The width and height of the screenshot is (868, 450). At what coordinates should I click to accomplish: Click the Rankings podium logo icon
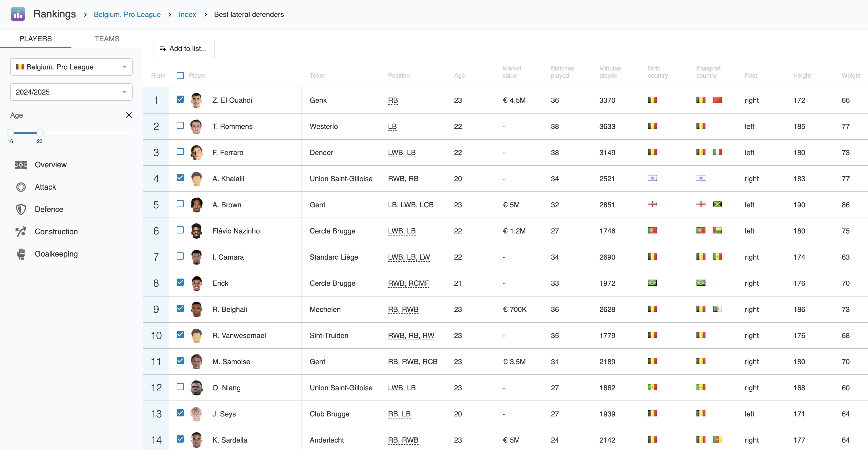[18, 14]
